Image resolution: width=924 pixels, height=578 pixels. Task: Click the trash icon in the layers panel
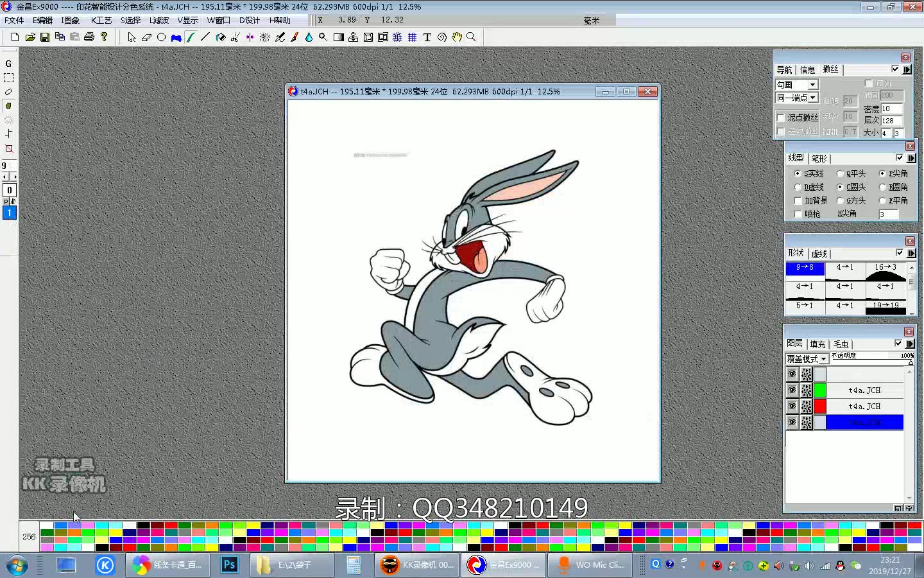(x=908, y=508)
